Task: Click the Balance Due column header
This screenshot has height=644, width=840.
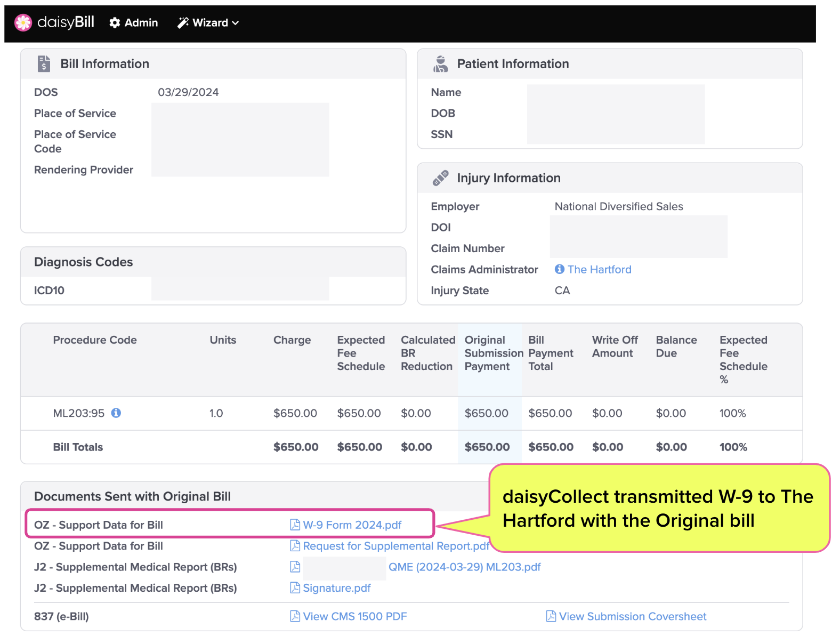Action: tap(676, 347)
